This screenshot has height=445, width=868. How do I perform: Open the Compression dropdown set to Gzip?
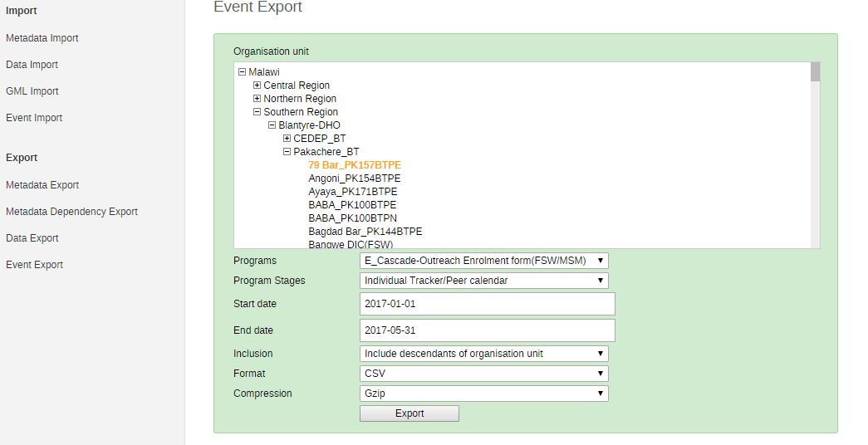(483, 394)
